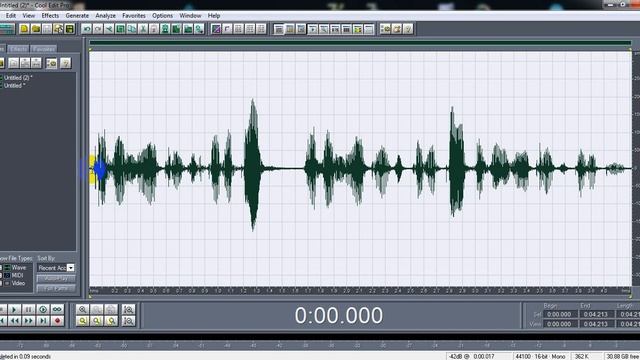Open the Edit menu
The image size is (640, 360).
click(11, 16)
